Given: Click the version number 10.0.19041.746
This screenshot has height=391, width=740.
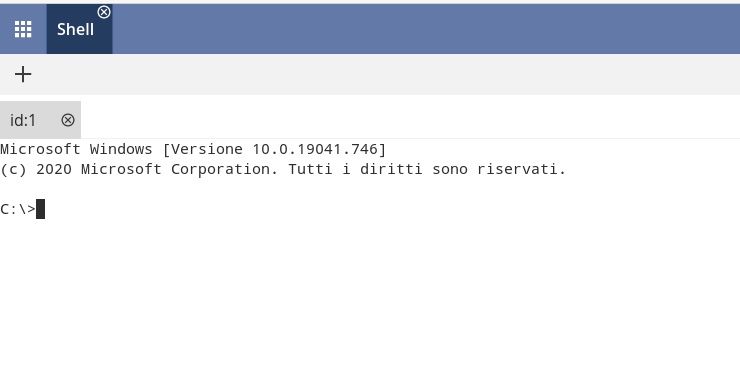Looking at the screenshot, I should tap(315, 149).
